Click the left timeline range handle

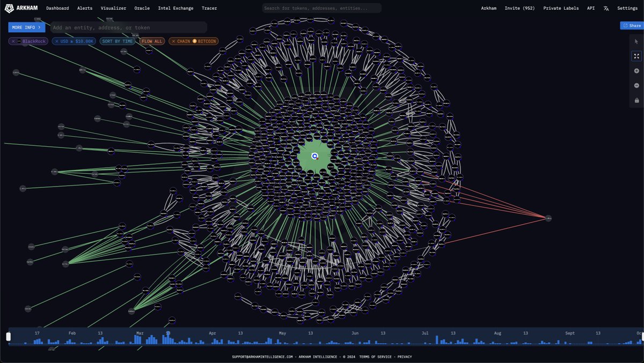pos(8,336)
